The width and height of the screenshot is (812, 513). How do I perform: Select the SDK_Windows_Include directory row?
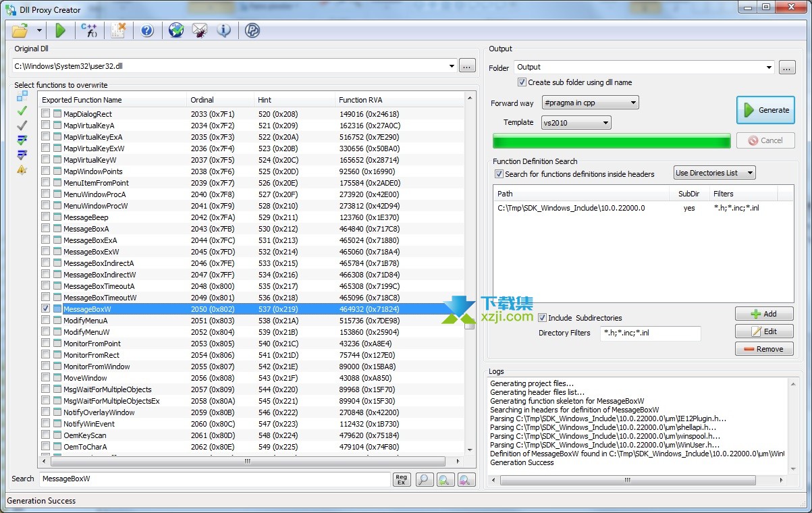pyautogui.click(x=643, y=208)
